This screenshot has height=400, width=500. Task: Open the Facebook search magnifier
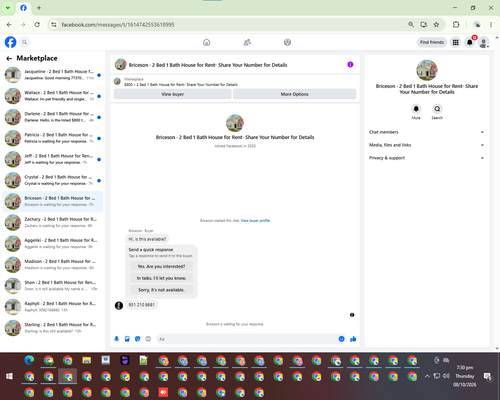click(x=24, y=42)
